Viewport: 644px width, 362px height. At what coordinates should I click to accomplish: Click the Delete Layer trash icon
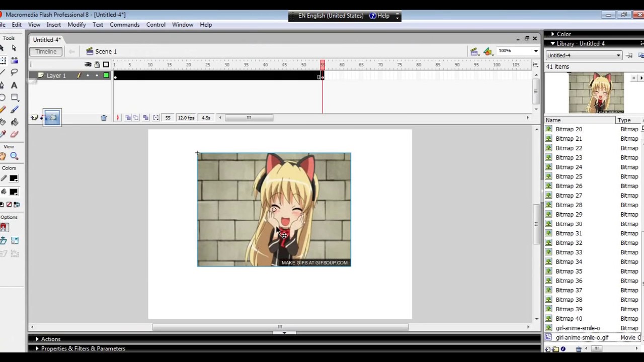tap(104, 118)
